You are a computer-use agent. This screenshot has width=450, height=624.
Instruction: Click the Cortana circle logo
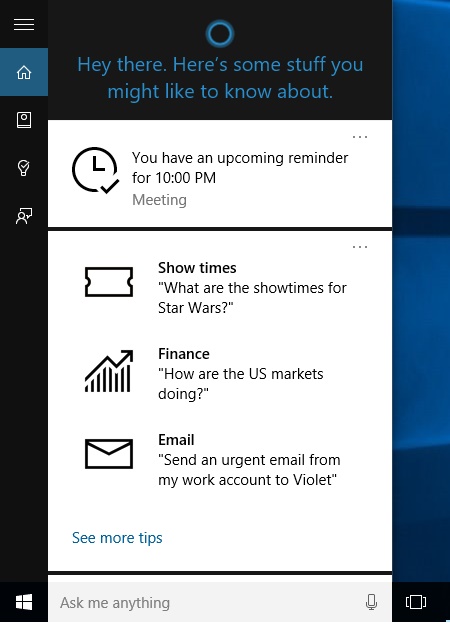pos(220,34)
